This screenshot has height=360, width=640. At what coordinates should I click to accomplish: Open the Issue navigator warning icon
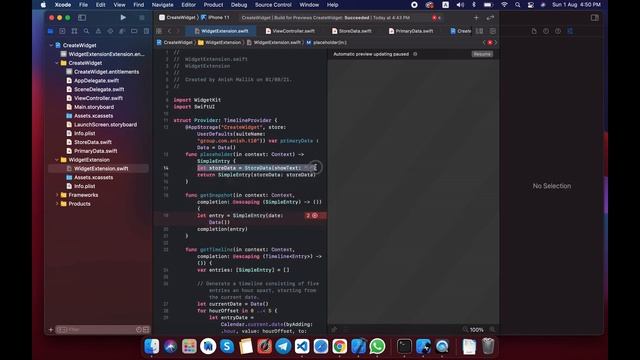(98, 31)
